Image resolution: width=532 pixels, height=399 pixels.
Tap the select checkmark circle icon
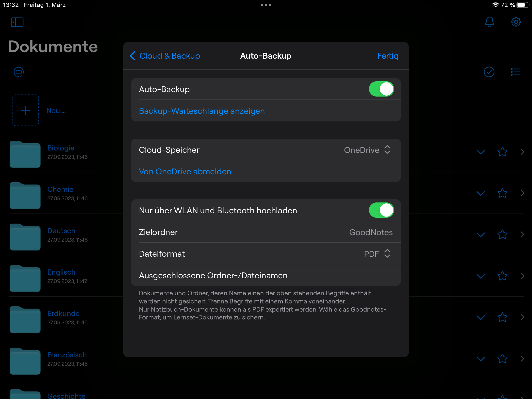pyautogui.click(x=489, y=72)
